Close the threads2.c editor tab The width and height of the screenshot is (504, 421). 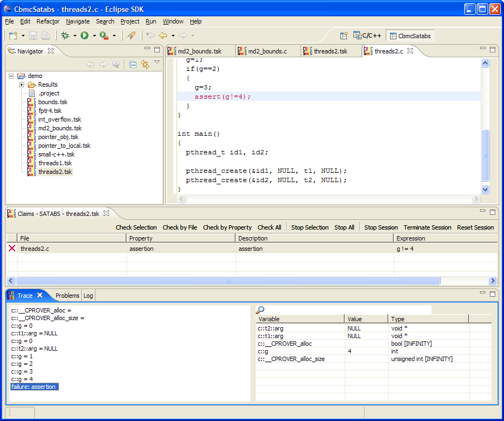(x=410, y=51)
